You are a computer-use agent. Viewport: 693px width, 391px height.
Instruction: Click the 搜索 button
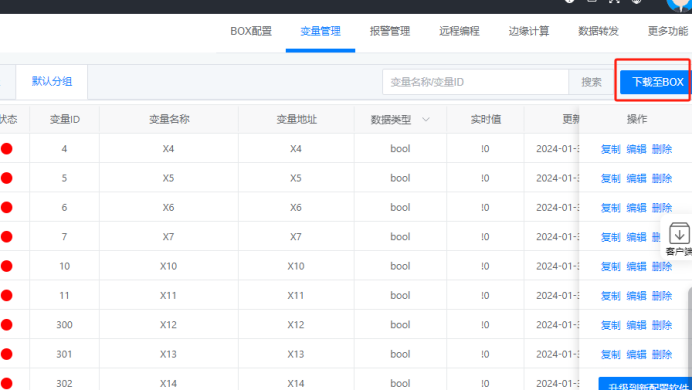click(591, 82)
